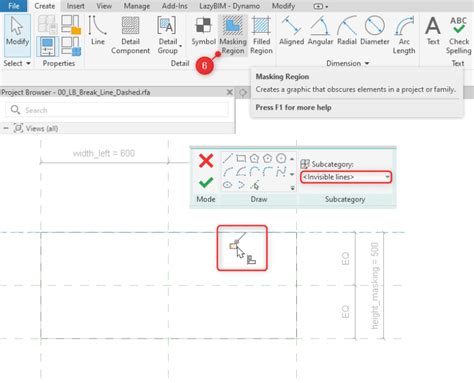Expand the Detail Group dropdown arrow
Viewport: 474px width, 383px height.
(x=180, y=46)
